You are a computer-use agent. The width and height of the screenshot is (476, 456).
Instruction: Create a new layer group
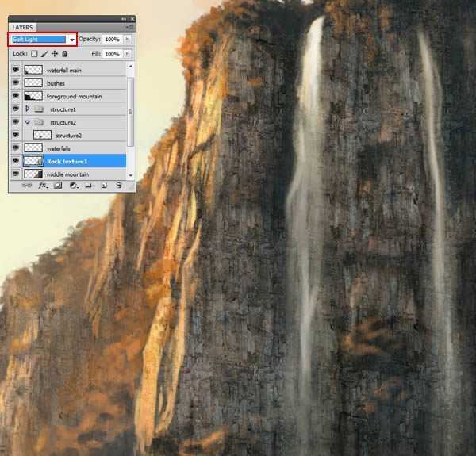tap(88, 185)
